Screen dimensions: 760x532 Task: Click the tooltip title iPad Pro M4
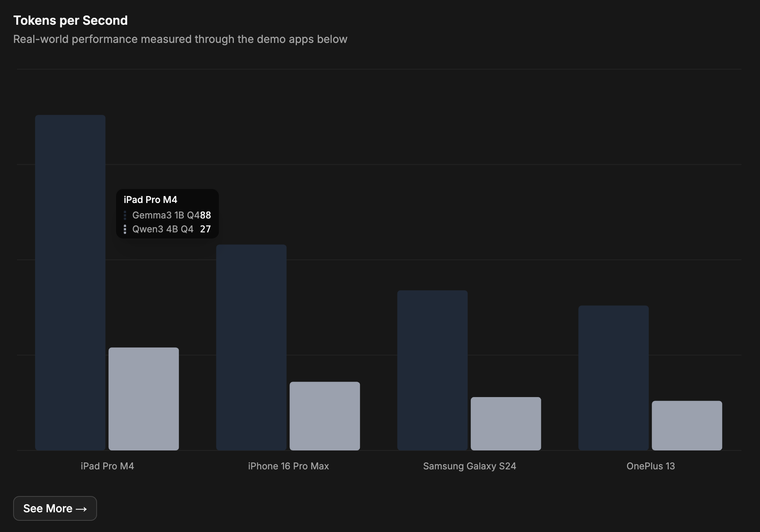(x=150, y=200)
